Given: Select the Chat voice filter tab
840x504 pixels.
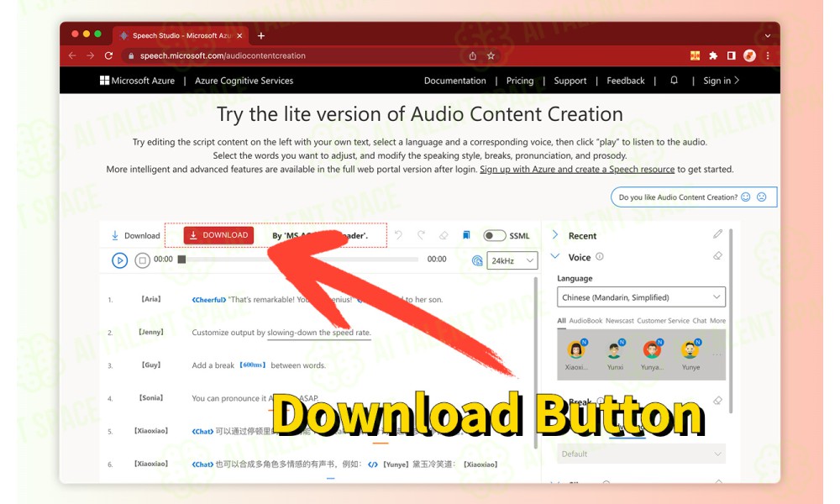Looking at the screenshot, I should pyautogui.click(x=699, y=321).
